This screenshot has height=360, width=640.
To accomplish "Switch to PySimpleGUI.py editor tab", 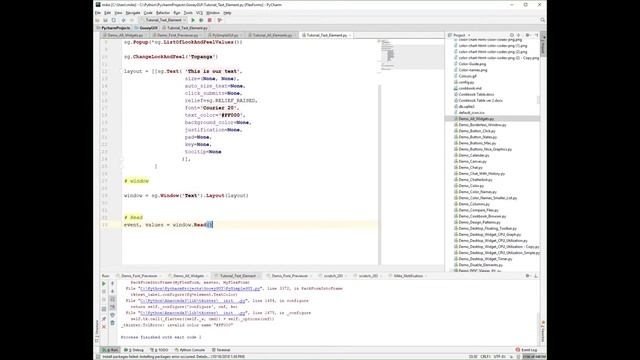I will [x=225, y=36].
